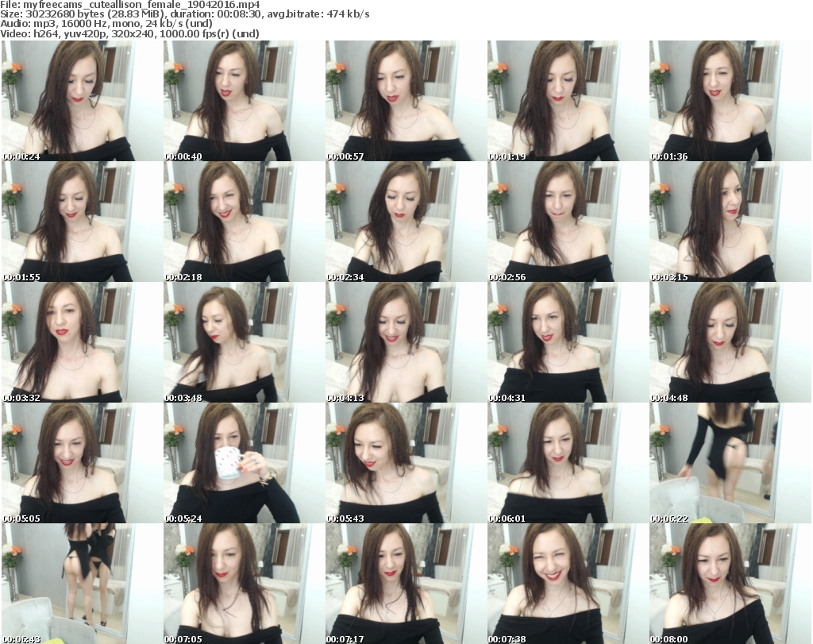Click the thumbnail at 00:08:00
The width and height of the screenshot is (813, 644).
pos(730,584)
